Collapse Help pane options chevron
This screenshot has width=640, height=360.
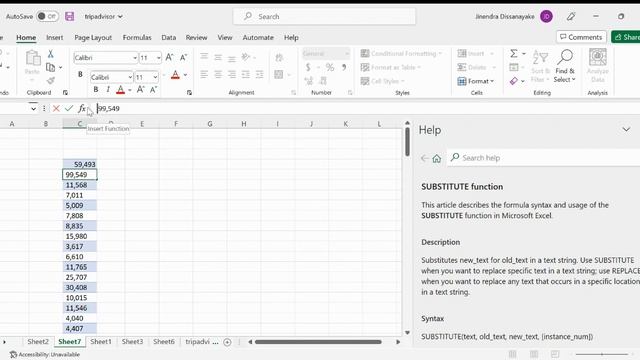626,129
